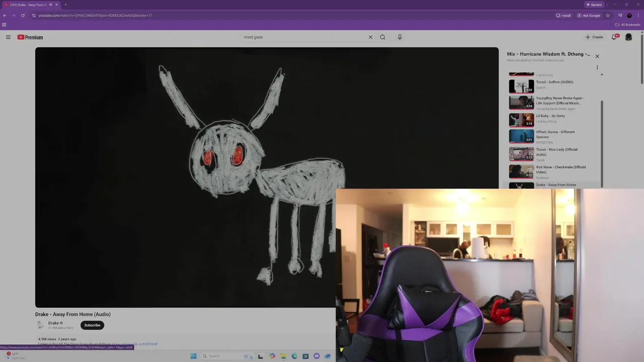
Task: Click the Create button
Action: (x=594, y=37)
